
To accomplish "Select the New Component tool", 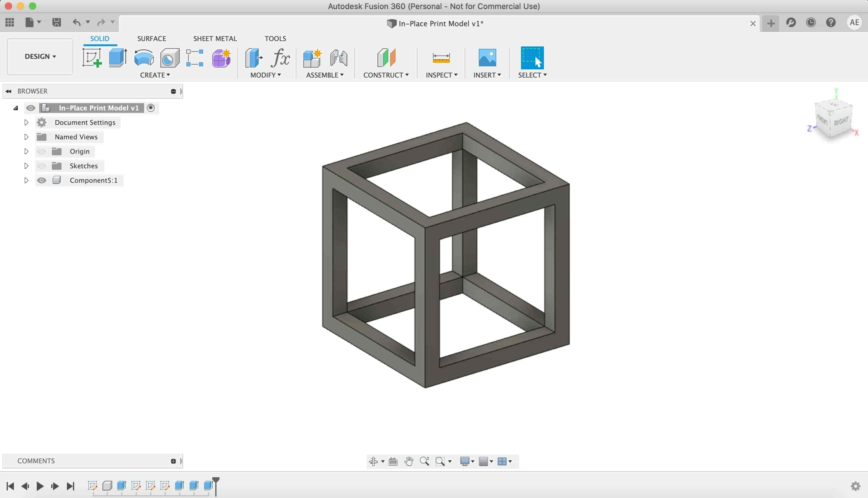I will (312, 57).
